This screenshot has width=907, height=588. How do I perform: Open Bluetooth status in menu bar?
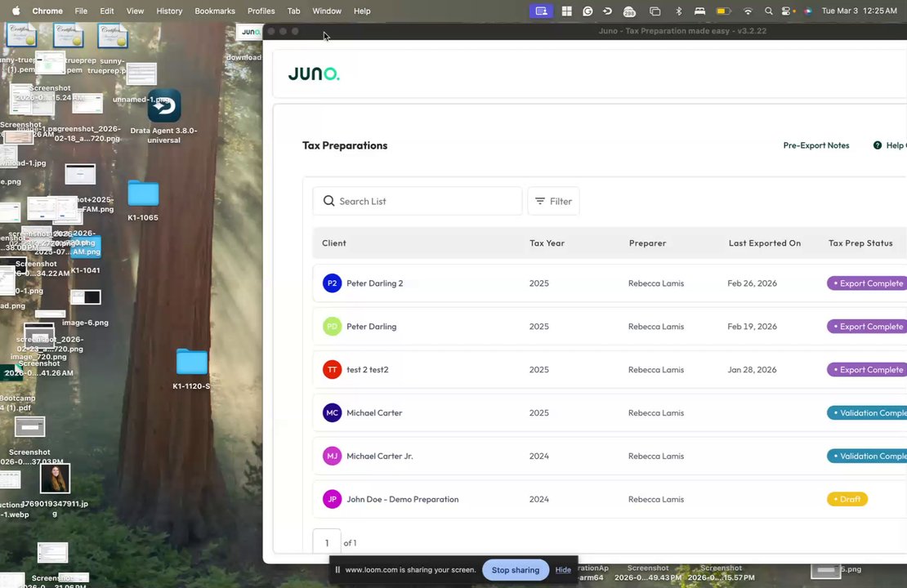point(678,11)
